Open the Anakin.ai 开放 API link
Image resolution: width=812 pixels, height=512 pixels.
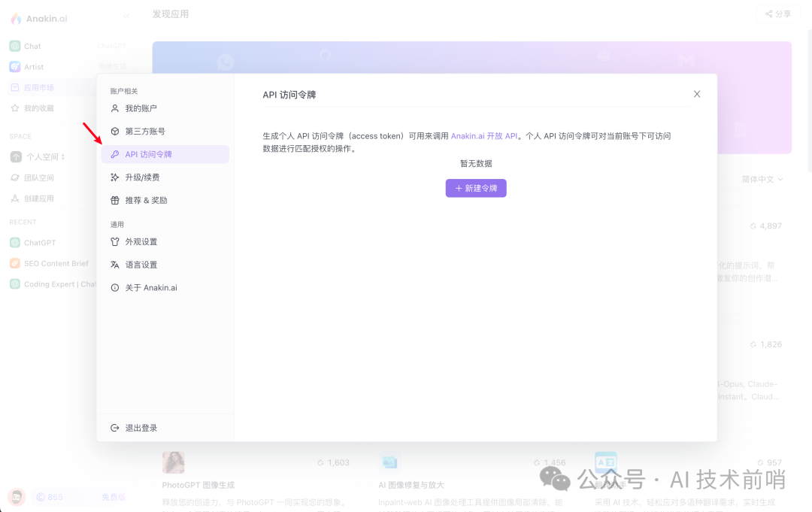[x=483, y=135]
